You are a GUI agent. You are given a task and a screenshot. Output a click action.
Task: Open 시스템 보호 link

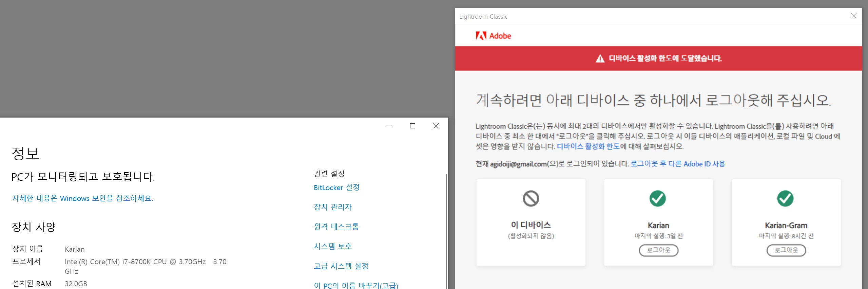coord(333,246)
